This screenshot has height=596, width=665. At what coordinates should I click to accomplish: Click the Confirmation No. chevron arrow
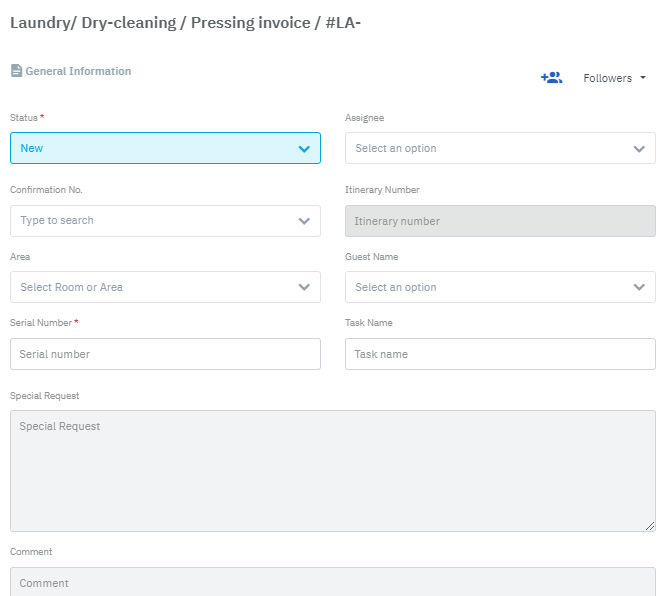pos(304,221)
